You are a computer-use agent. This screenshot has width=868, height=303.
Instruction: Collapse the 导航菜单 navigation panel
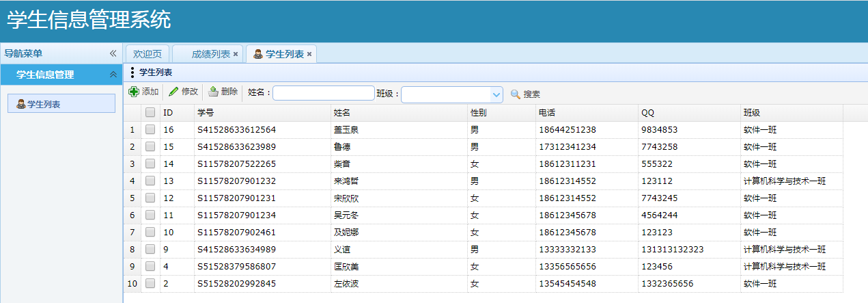pyautogui.click(x=113, y=53)
